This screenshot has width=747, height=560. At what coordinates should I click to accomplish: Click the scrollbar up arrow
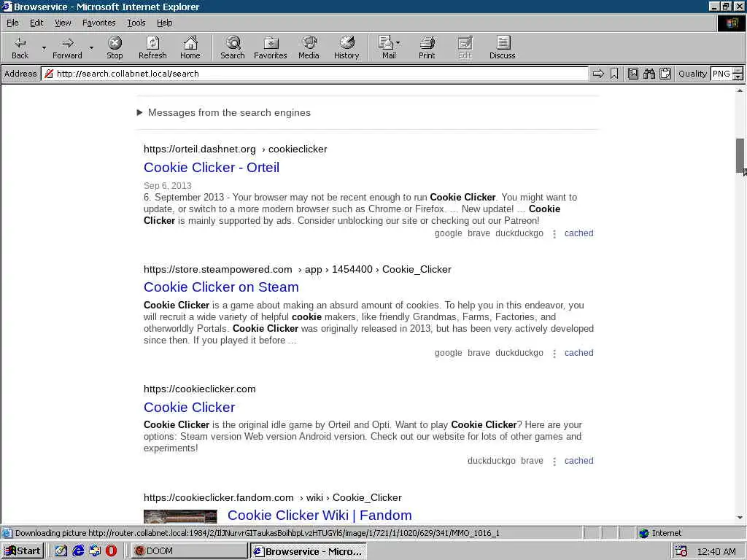pos(740,90)
